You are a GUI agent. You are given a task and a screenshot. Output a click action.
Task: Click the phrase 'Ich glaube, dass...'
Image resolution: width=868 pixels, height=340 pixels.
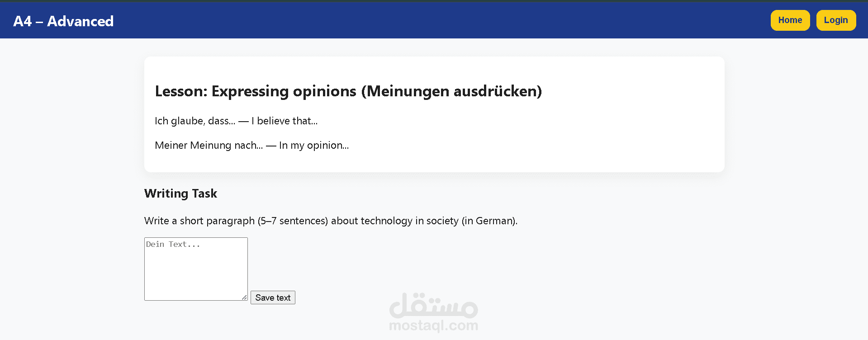click(x=195, y=121)
